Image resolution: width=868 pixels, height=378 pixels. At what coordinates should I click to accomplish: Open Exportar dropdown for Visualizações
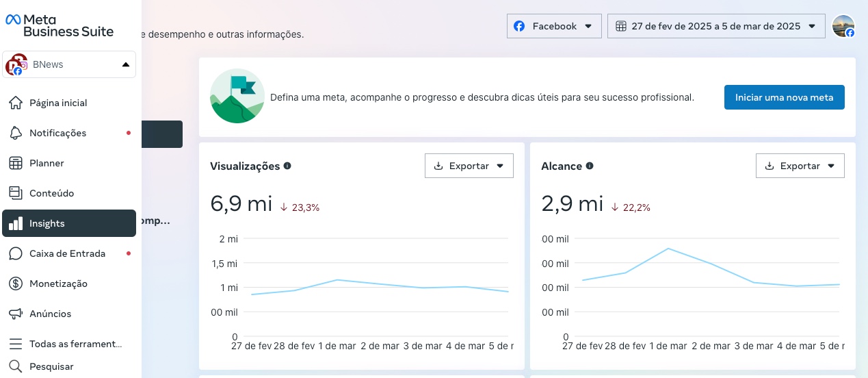click(469, 166)
